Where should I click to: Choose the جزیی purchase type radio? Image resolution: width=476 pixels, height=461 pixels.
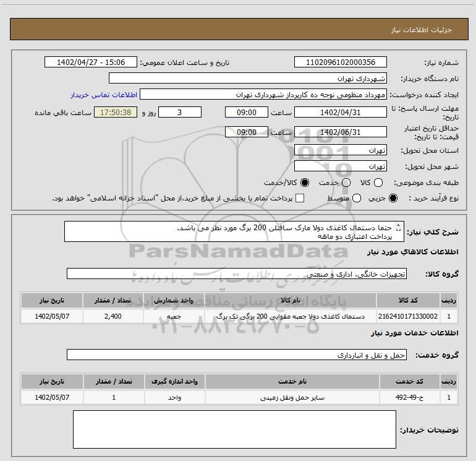click(x=393, y=198)
